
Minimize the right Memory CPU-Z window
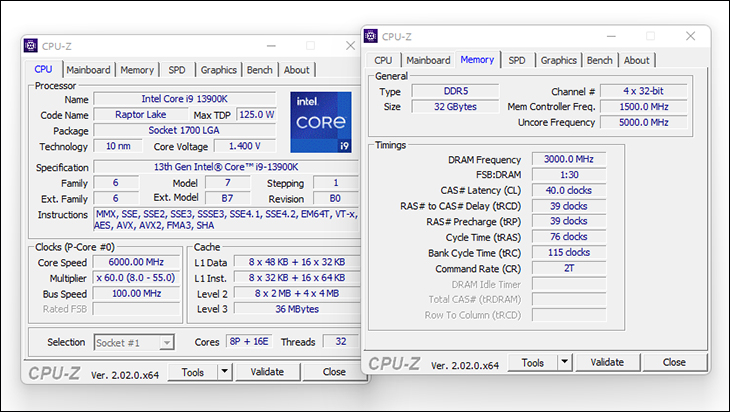(612, 36)
